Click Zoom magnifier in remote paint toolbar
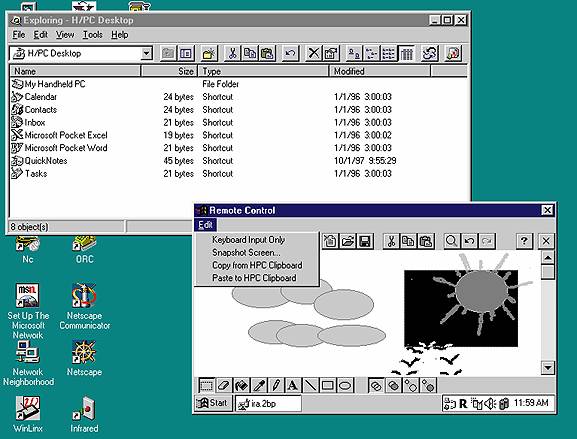 pyautogui.click(x=452, y=241)
